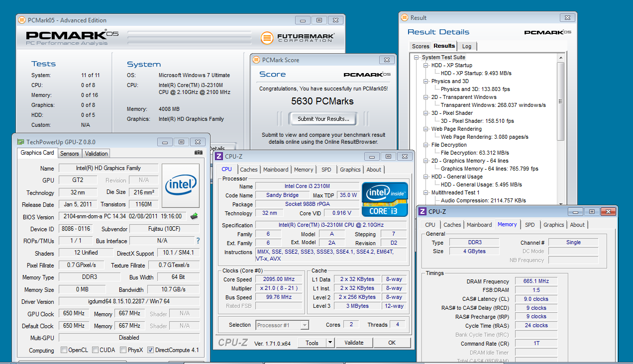Click the Subvendor 'Fujitsu (10CF)' field
633x364 pixels.
coord(164,229)
